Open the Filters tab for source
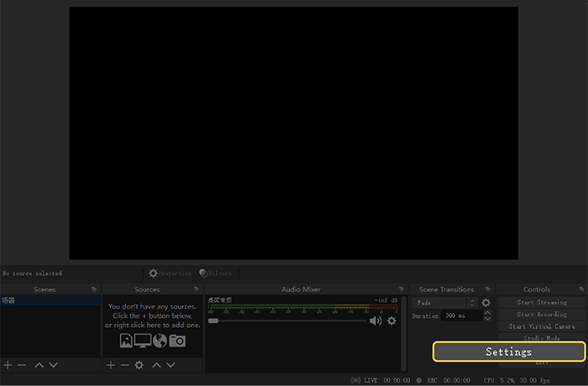Screen dimensions: 588x386 [216, 273]
